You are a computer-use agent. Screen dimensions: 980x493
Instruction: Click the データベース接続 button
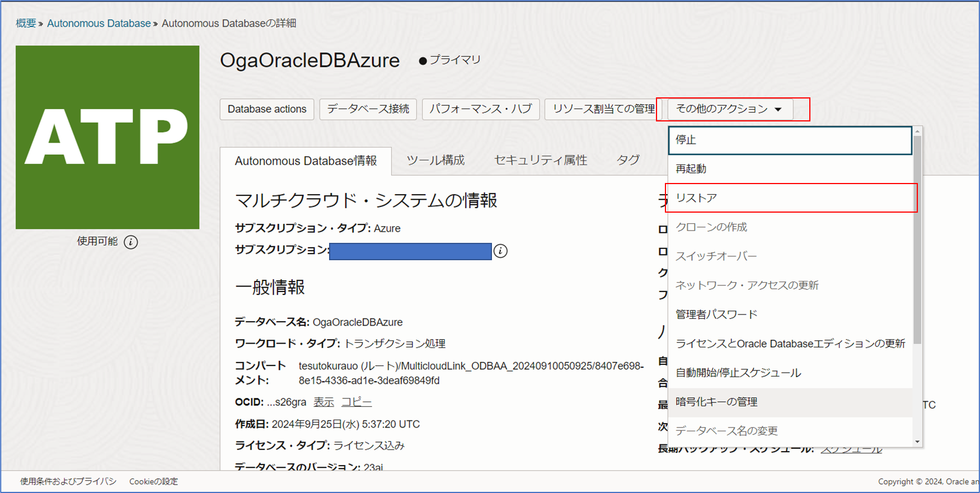point(368,109)
